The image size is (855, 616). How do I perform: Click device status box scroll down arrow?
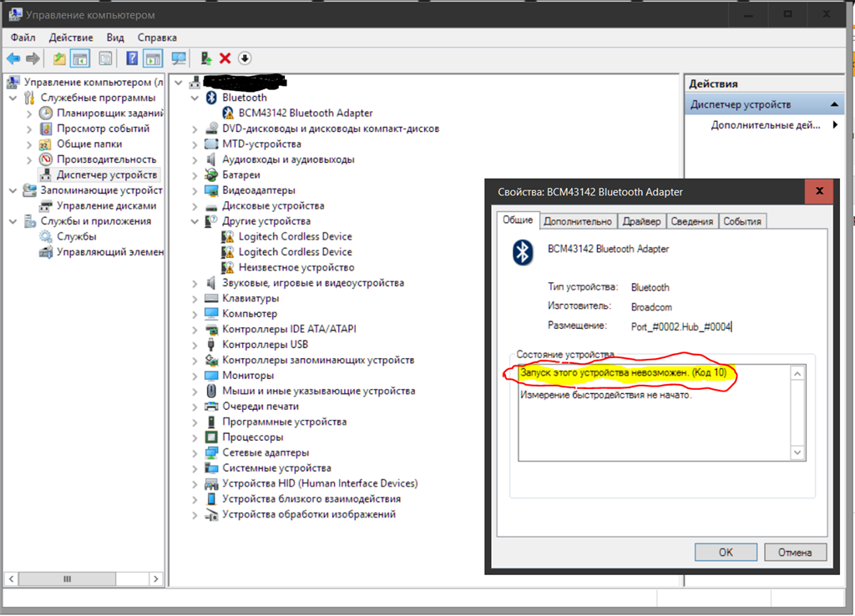point(797,452)
